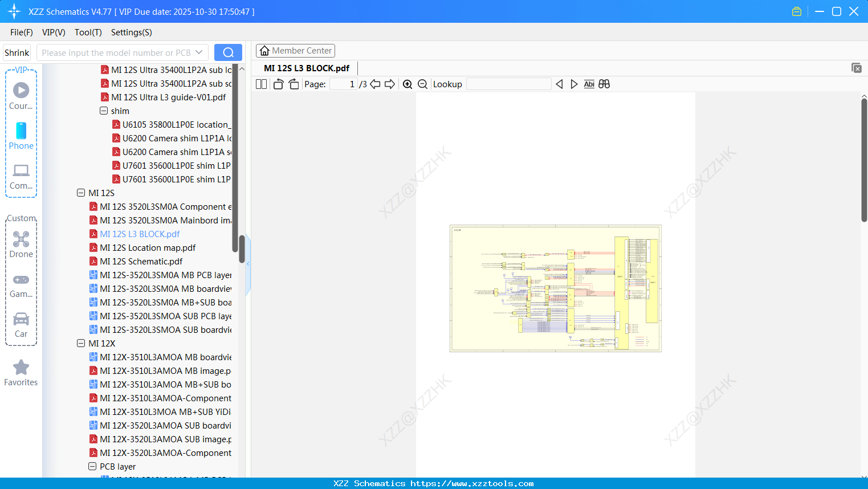Click the Lookup search input field
The width and height of the screenshot is (868, 489).
pyautogui.click(x=508, y=84)
